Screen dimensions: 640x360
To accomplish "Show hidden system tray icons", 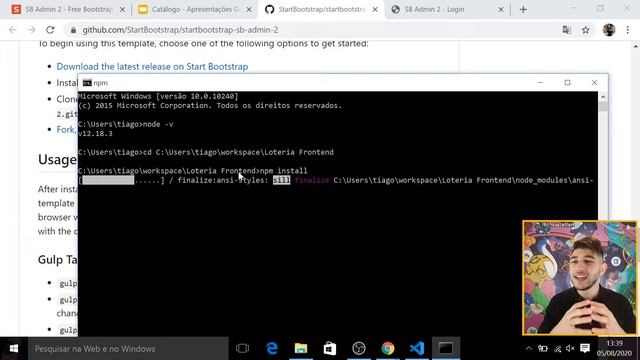I will pos(529,349).
